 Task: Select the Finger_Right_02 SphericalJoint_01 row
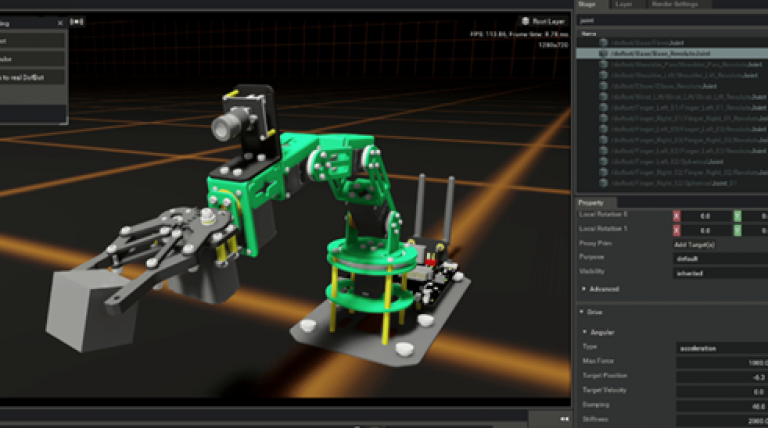[x=672, y=183]
